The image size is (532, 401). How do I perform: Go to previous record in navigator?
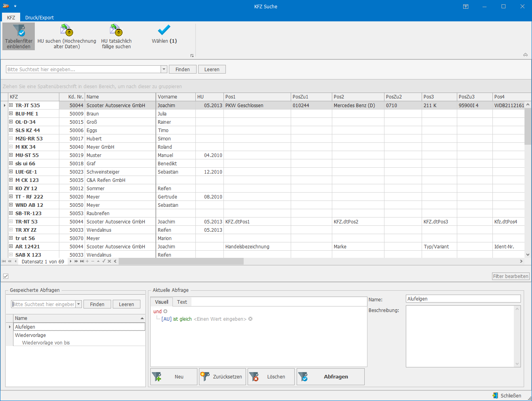pos(15,261)
